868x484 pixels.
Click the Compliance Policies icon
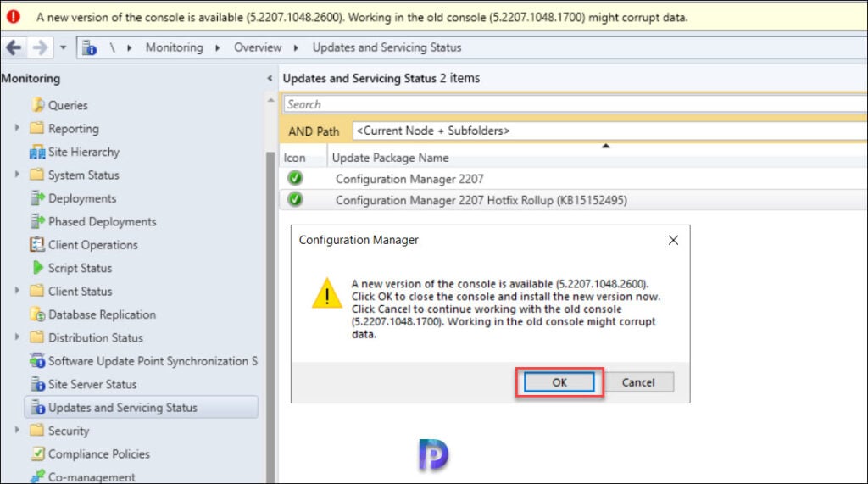pyautogui.click(x=37, y=453)
